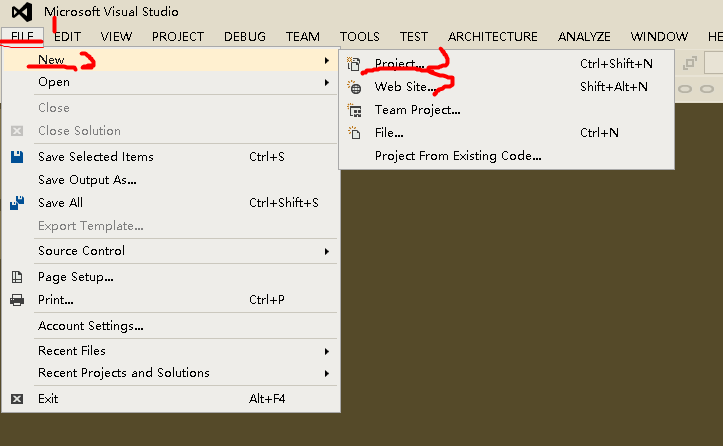Viewport: 723px width, 446px height.
Task: Choose Page Setup...
Action: [171, 277]
